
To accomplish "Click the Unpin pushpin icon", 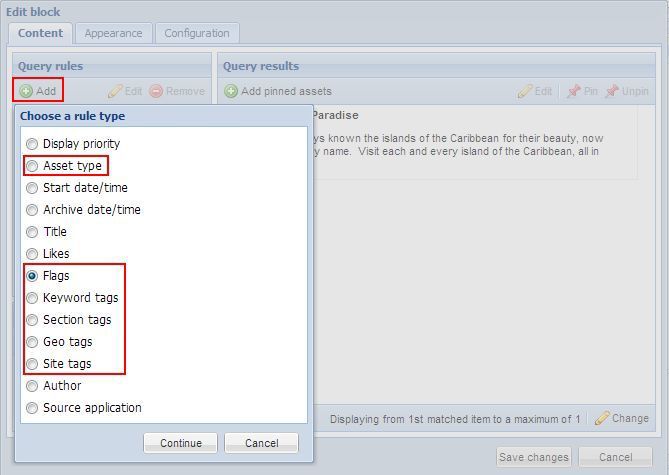I will point(612,91).
